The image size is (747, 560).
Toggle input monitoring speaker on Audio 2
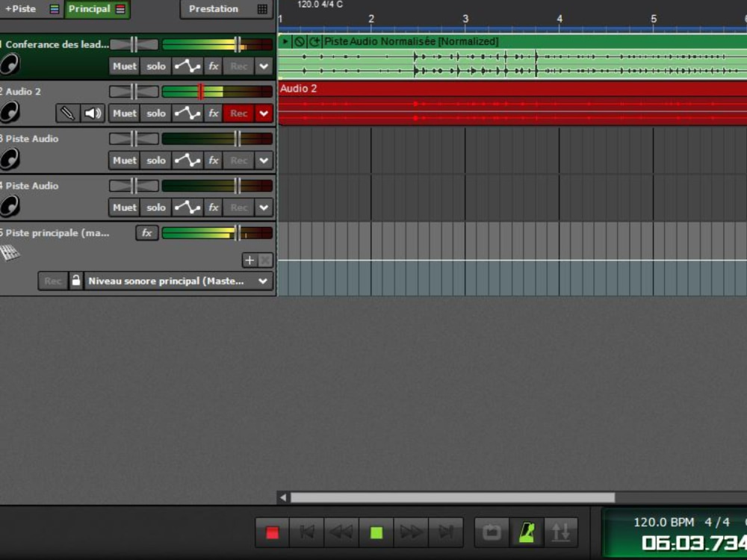coord(93,113)
